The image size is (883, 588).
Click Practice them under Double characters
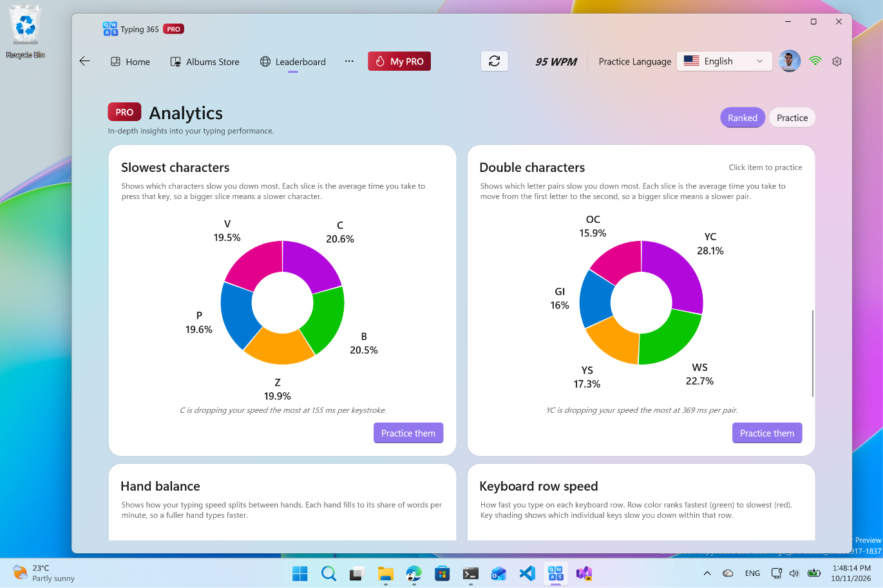[x=767, y=433]
